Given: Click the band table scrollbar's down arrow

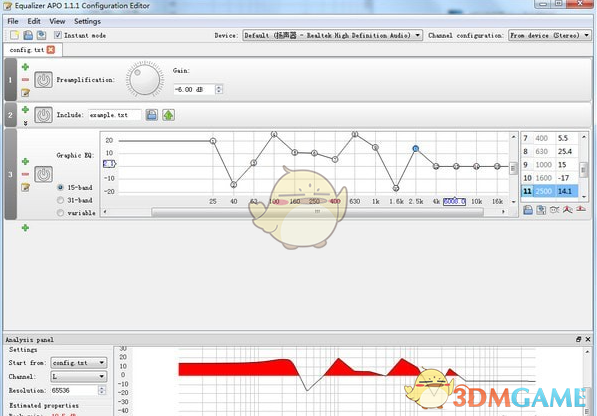Looking at the screenshot, I should (x=584, y=197).
